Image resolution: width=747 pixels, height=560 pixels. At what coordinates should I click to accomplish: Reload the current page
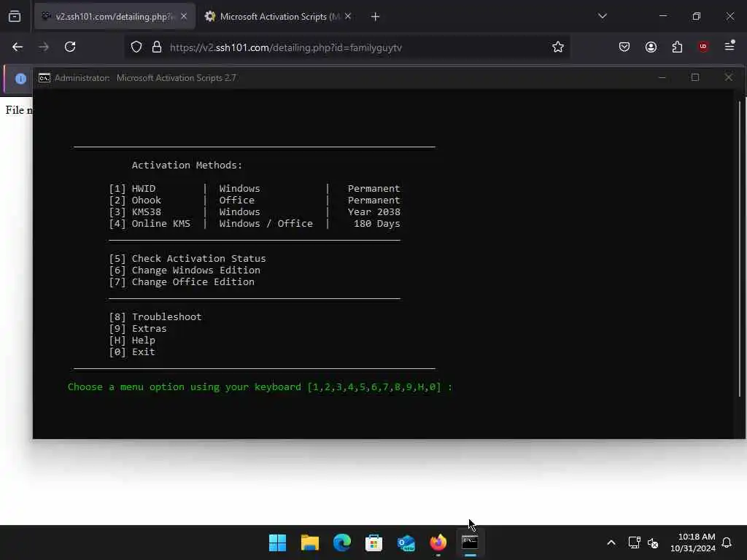coord(70,47)
